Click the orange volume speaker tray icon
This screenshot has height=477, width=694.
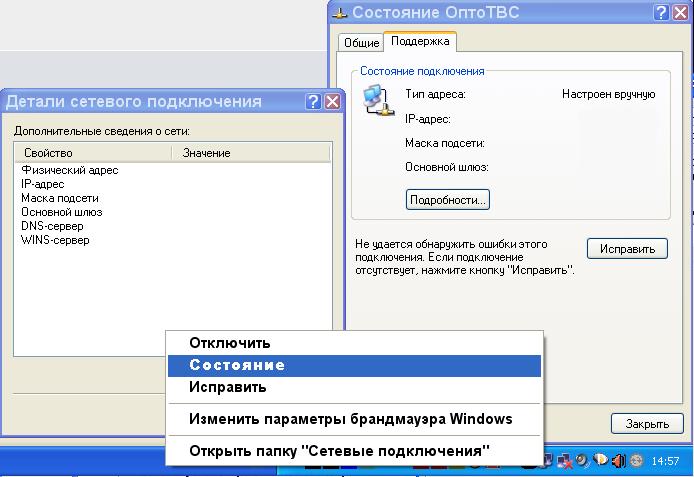(618, 461)
